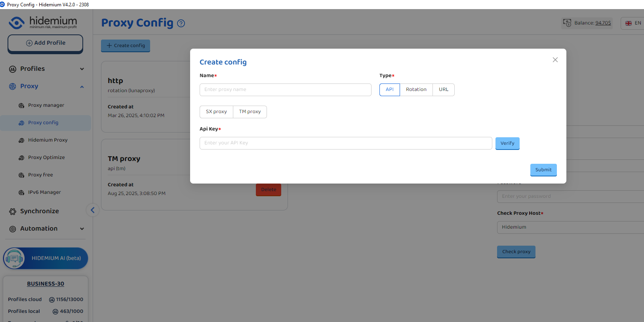Expand the Automation menu chevron
The image size is (644, 322).
tap(82, 229)
